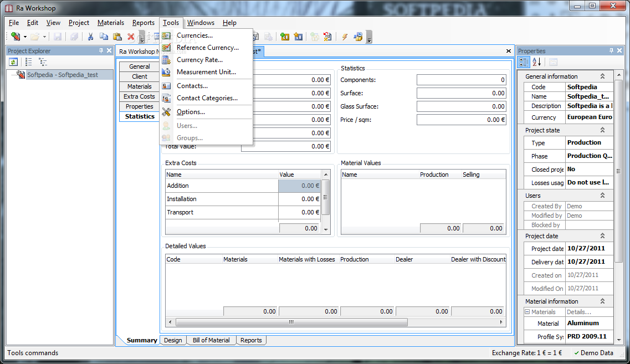Image resolution: width=630 pixels, height=364 pixels.
Task: Open the Extra Costs side tab
Action: click(x=140, y=96)
